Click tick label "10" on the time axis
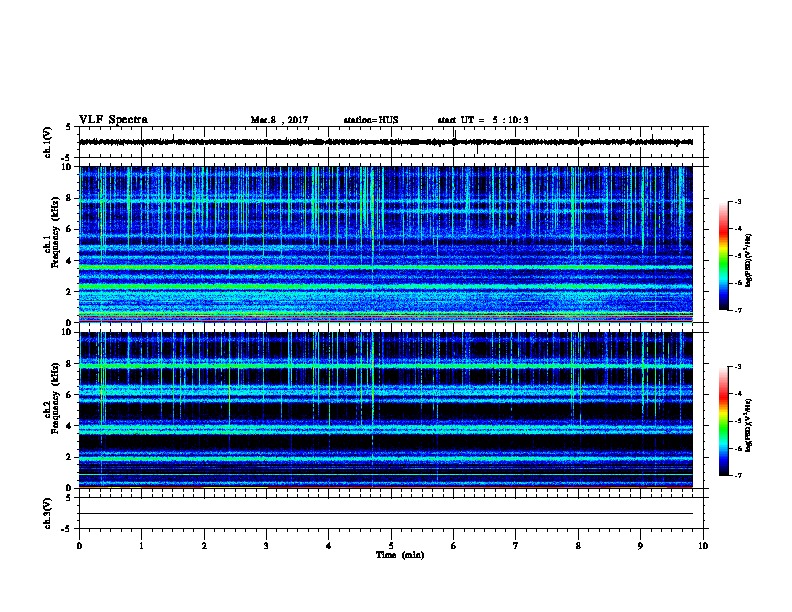This screenshot has height=612, width=792. tap(703, 545)
